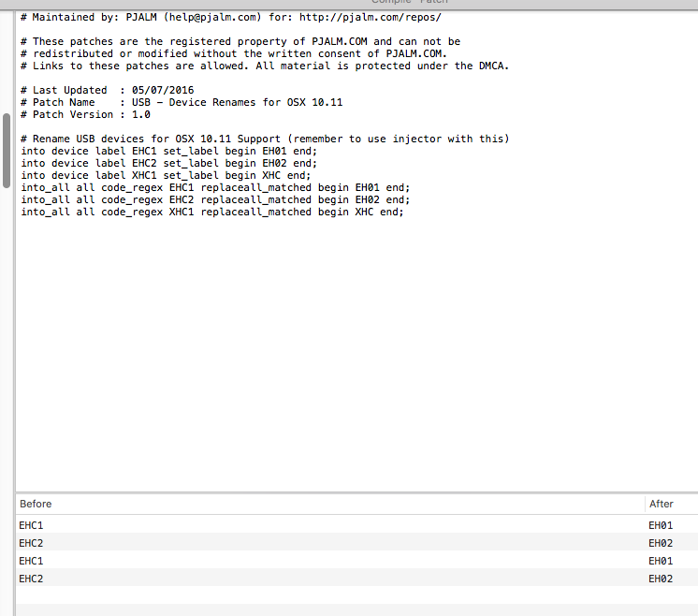Click the patch text area scrollbar thumb

(7, 136)
